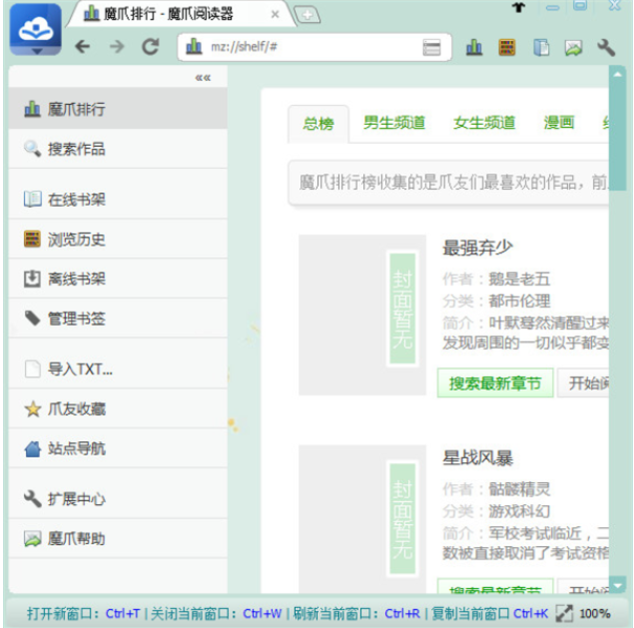Reload the page with refresh icon
The height and width of the screenshot is (628, 634).
[150, 47]
